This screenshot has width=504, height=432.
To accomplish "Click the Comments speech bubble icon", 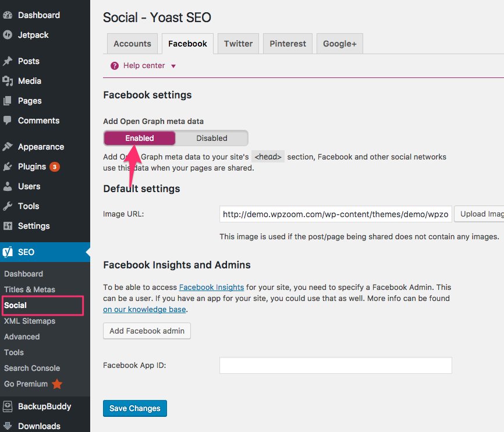I will point(8,121).
